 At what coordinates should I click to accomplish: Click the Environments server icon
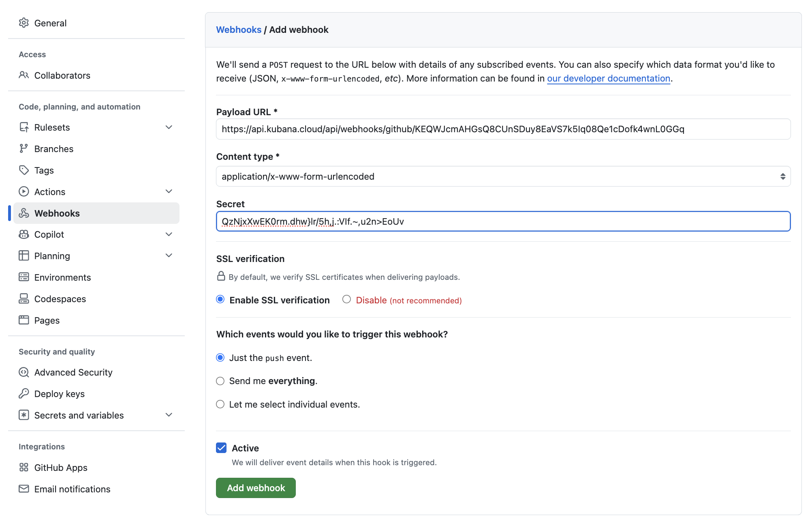click(24, 277)
